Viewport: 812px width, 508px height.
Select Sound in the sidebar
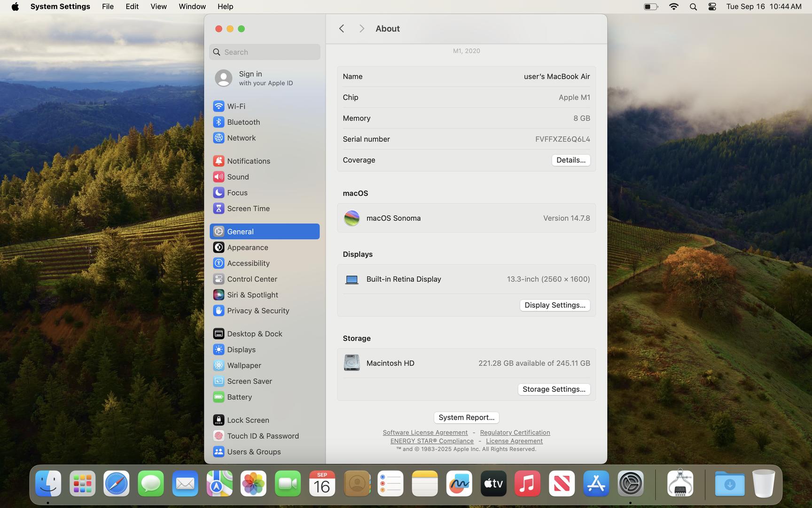(x=265, y=177)
